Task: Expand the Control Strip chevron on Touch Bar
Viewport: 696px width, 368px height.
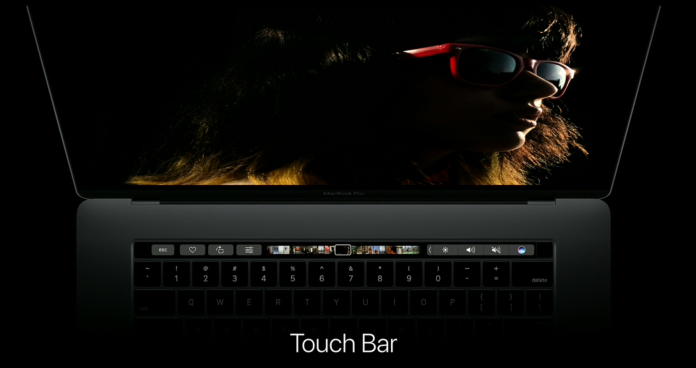Action: [430, 250]
